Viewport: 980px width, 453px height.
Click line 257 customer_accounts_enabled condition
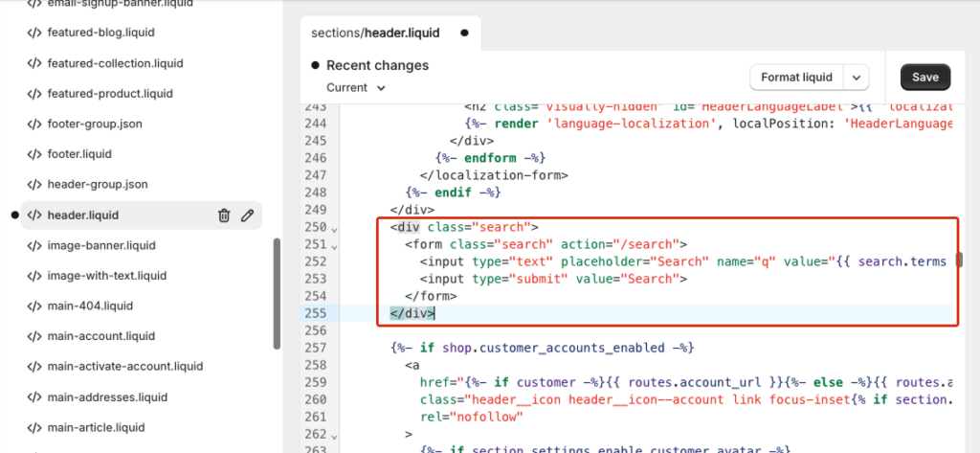(542, 348)
